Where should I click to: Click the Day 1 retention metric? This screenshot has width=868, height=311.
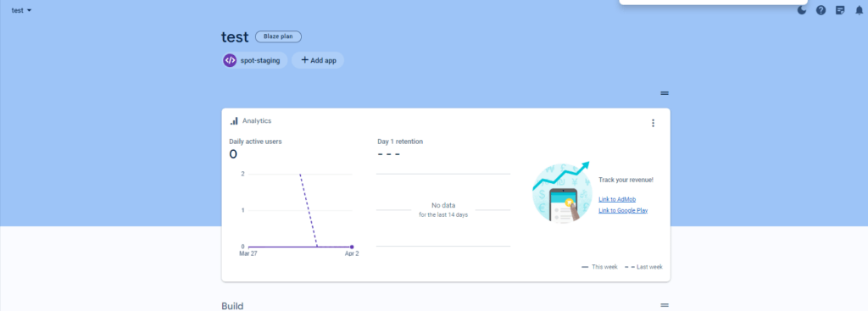coord(400,147)
